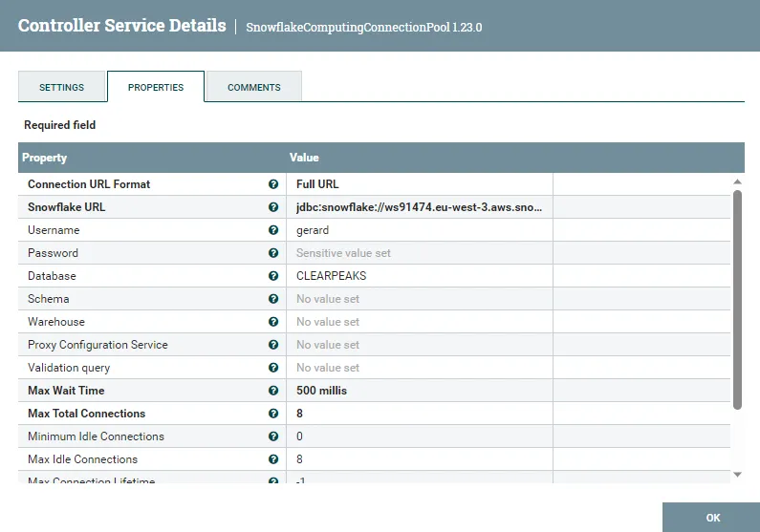The image size is (760, 532).
Task: Click help icon next to Schema
Action: [273, 299]
